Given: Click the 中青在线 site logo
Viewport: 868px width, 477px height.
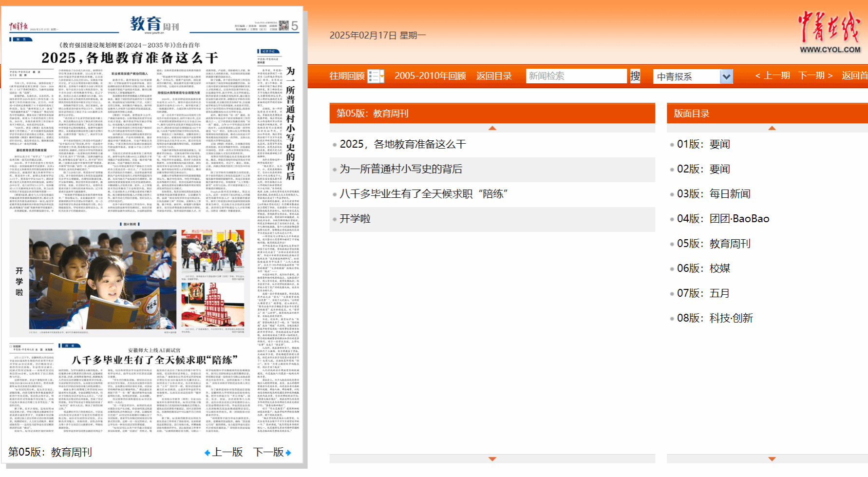Looking at the screenshot, I should (x=830, y=32).
